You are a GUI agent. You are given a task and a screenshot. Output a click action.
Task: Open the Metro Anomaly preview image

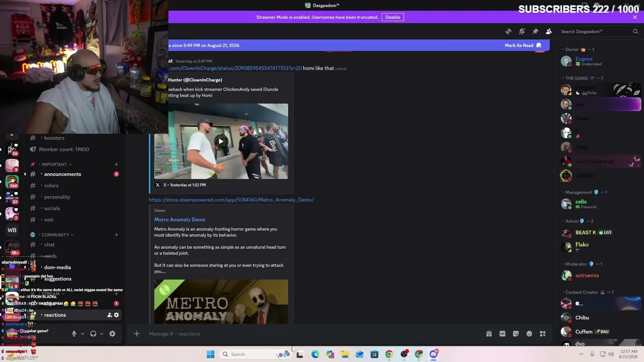coord(221,302)
